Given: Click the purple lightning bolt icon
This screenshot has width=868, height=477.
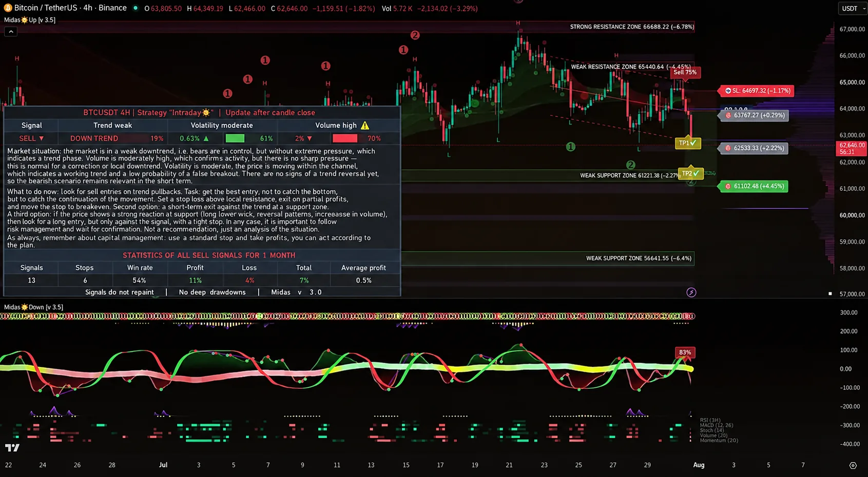Looking at the screenshot, I should coord(691,292).
